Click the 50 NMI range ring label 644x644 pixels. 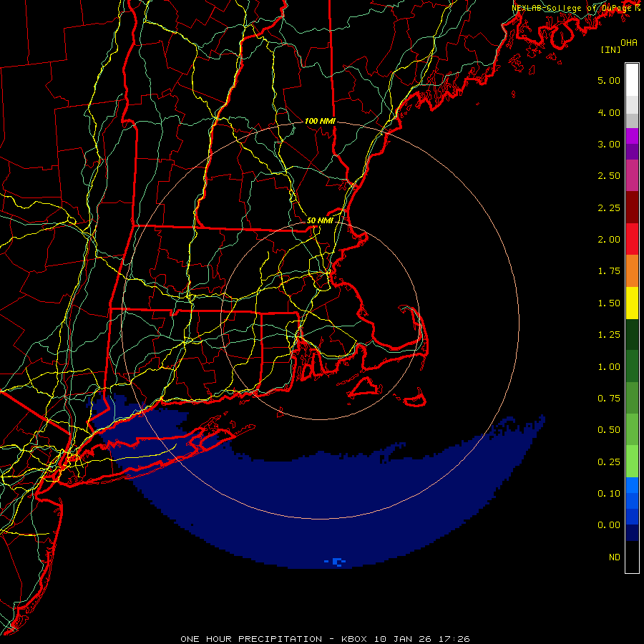320,220
